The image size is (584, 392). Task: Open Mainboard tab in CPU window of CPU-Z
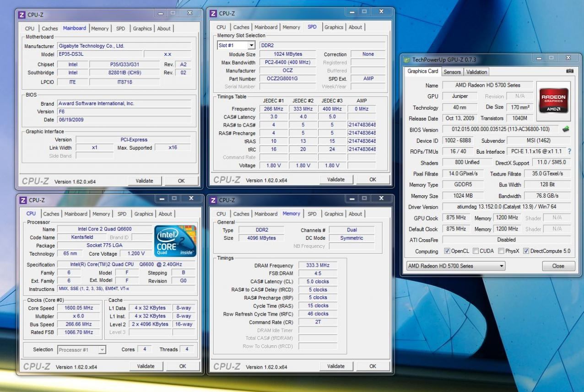[x=76, y=214]
